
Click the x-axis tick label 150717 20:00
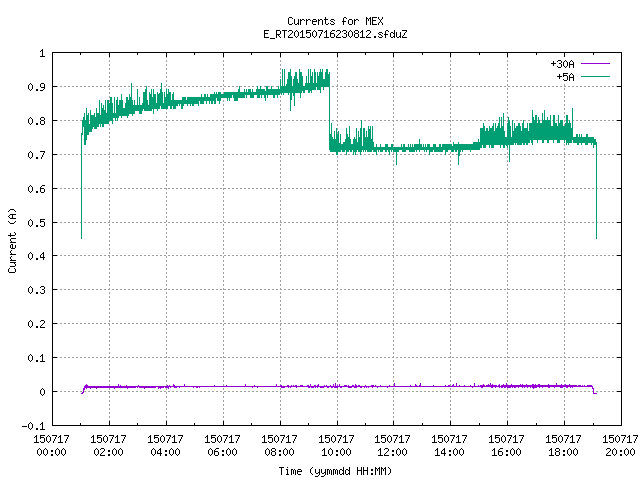pos(620,446)
